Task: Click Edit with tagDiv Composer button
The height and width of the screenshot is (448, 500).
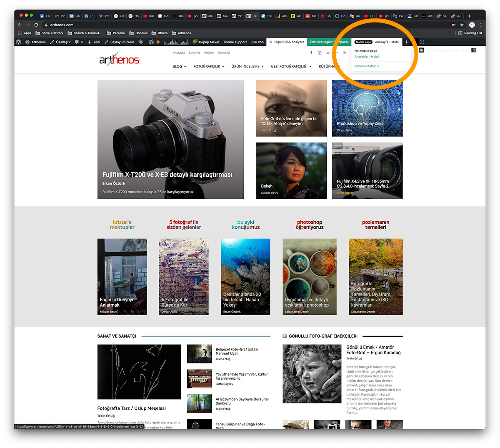Action: pyautogui.click(x=329, y=42)
